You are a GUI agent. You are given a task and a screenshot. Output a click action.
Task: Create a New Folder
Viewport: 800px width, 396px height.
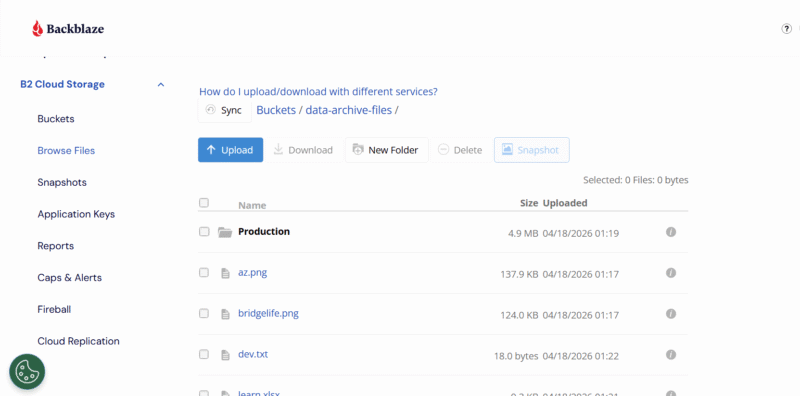pos(387,150)
